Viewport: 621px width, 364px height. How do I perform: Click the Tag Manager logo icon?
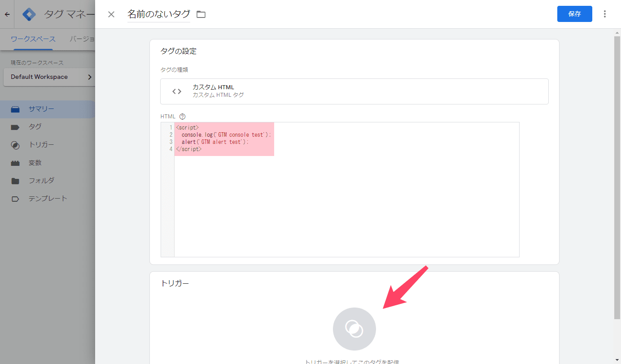pyautogui.click(x=29, y=14)
